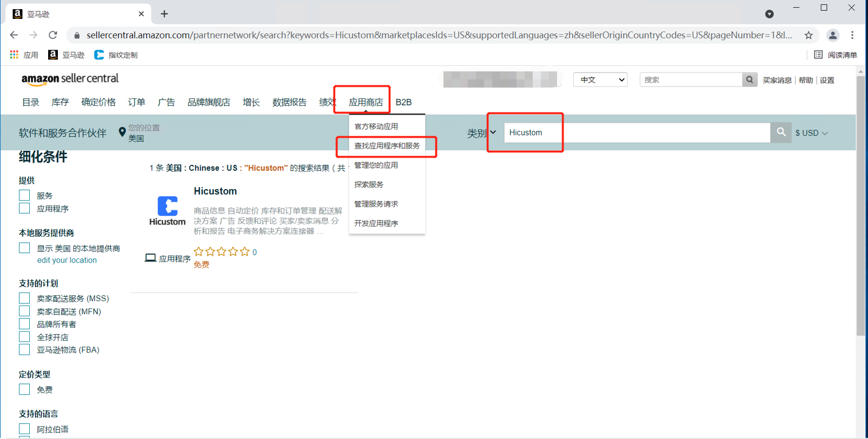The width and height of the screenshot is (868, 439).
Task: Click the 帮助 link
Action: coord(806,80)
